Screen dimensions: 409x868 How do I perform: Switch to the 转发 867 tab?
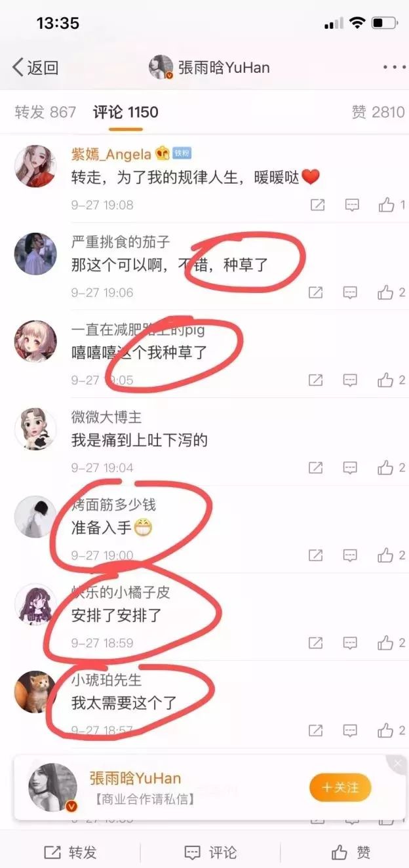click(x=46, y=112)
